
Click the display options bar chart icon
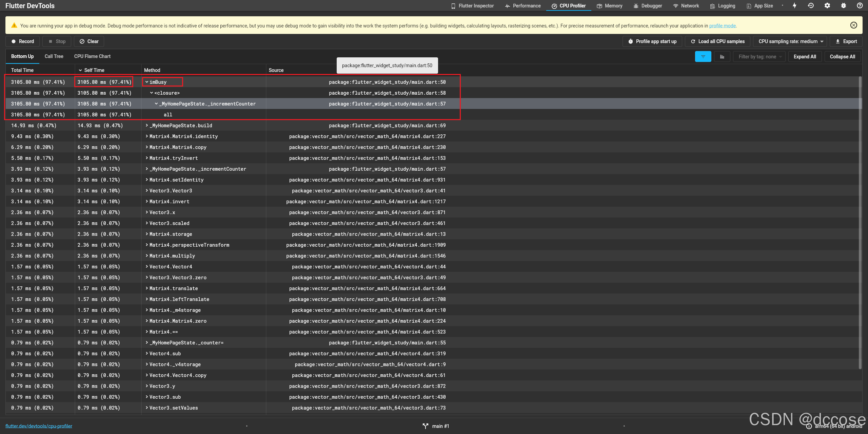[x=722, y=57]
